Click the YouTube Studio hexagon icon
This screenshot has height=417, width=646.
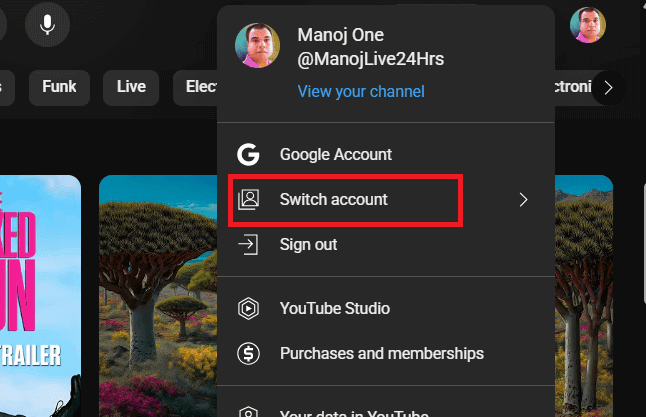pos(248,309)
